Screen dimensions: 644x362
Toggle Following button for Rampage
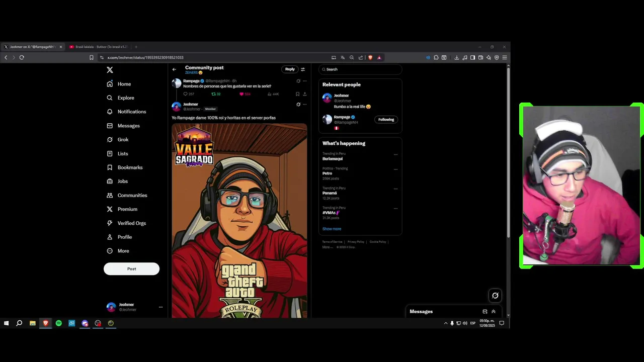click(386, 120)
